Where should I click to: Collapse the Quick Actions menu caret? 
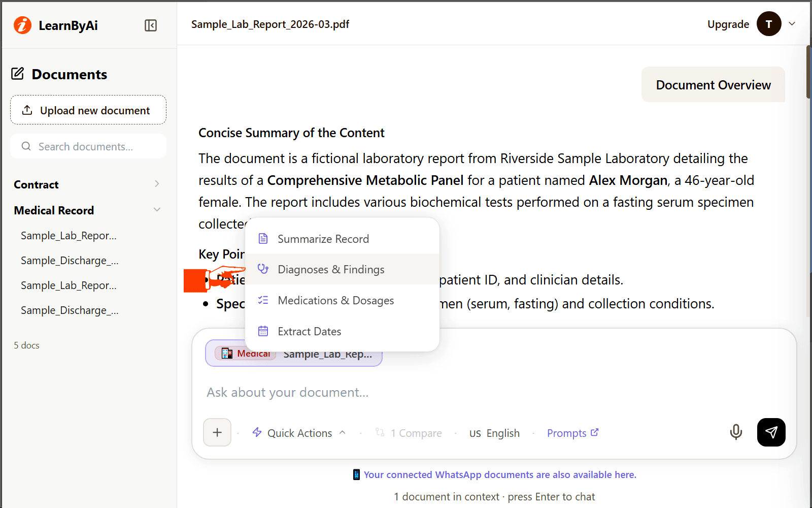click(343, 432)
